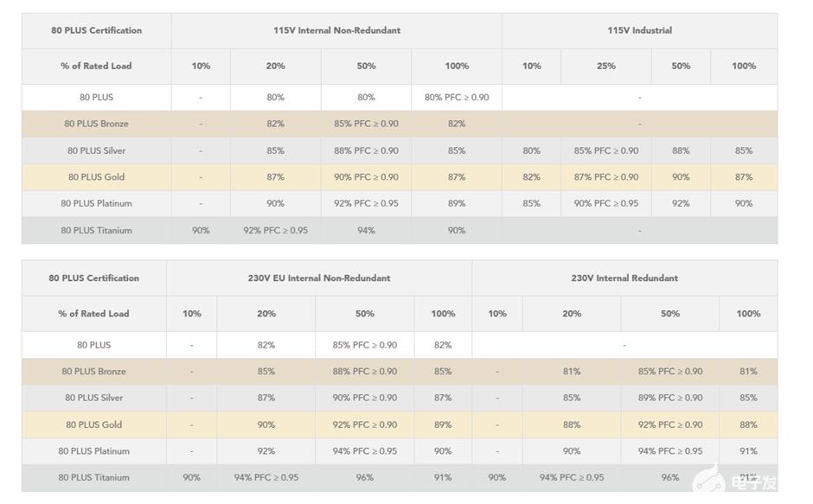
Task: Click the "80% PFC ≥ 0.90" cell
Action: pyautogui.click(x=457, y=97)
